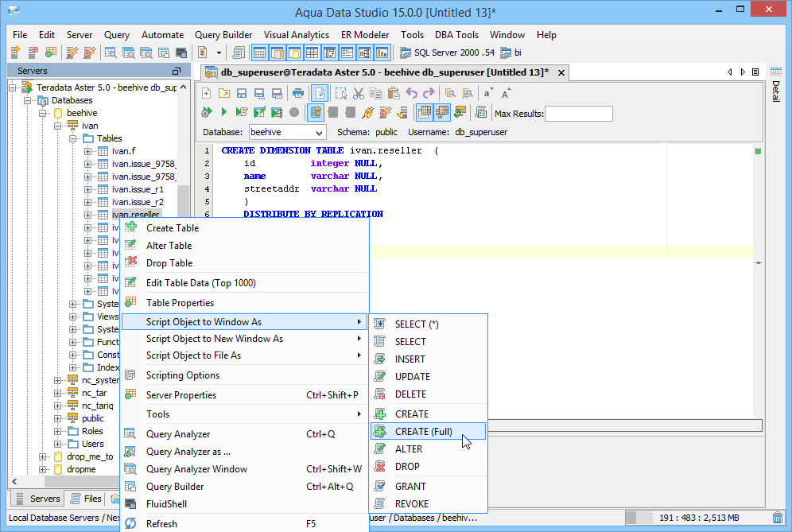Open the DBA Tools menu
792x532 pixels.
point(456,35)
